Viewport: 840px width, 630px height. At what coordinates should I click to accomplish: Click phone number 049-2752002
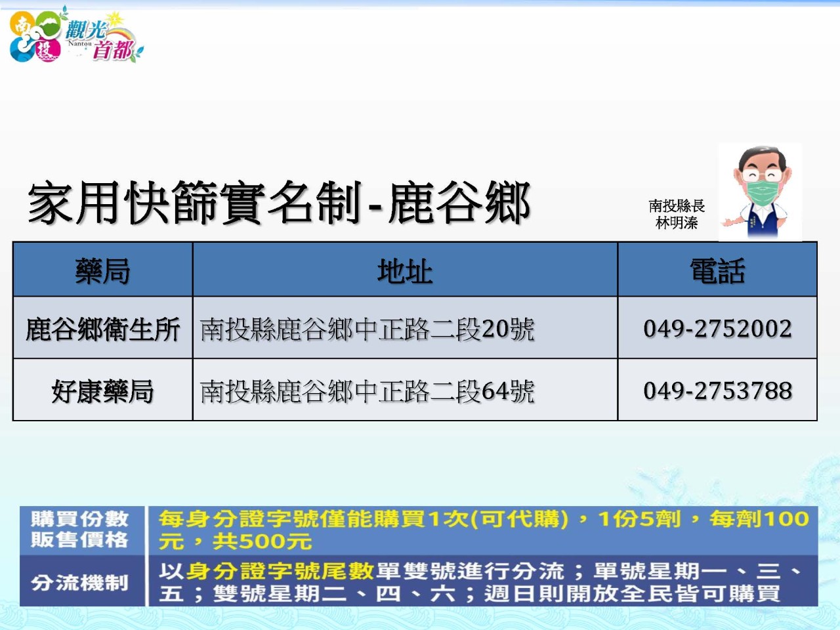coord(717,328)
